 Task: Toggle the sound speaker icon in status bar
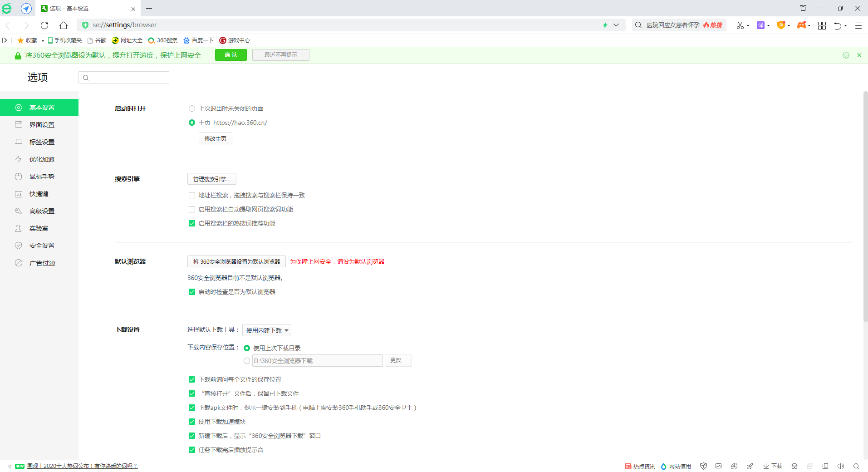coord(840,466)
